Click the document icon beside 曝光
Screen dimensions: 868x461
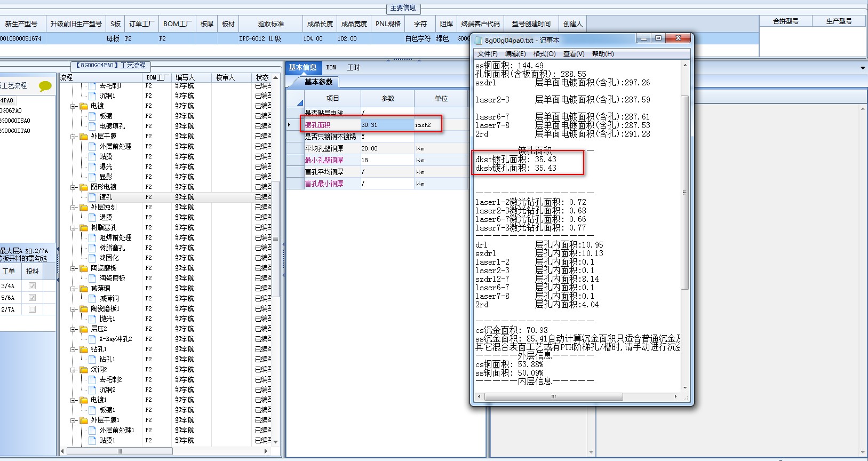pyautogui.click(x=92, y=167)
